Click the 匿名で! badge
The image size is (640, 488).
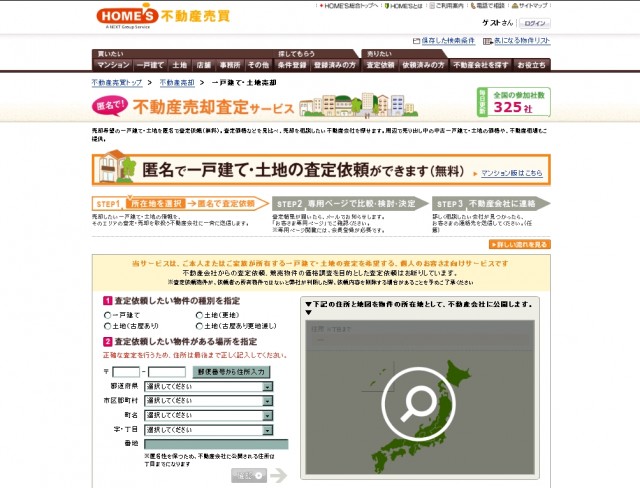tap(112, 102)
